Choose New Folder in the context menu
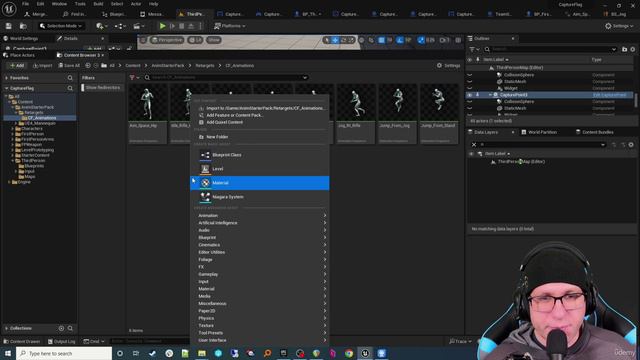 pyautogui.click(x=260, y=137)
